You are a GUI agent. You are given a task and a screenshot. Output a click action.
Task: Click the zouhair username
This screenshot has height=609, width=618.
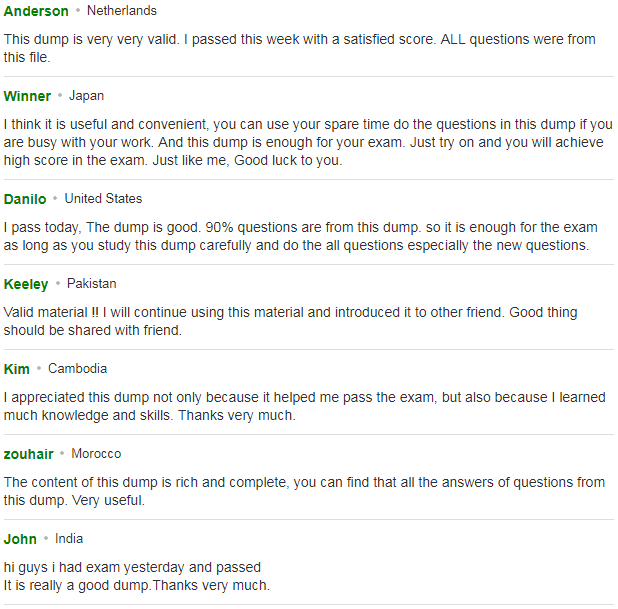28,454
